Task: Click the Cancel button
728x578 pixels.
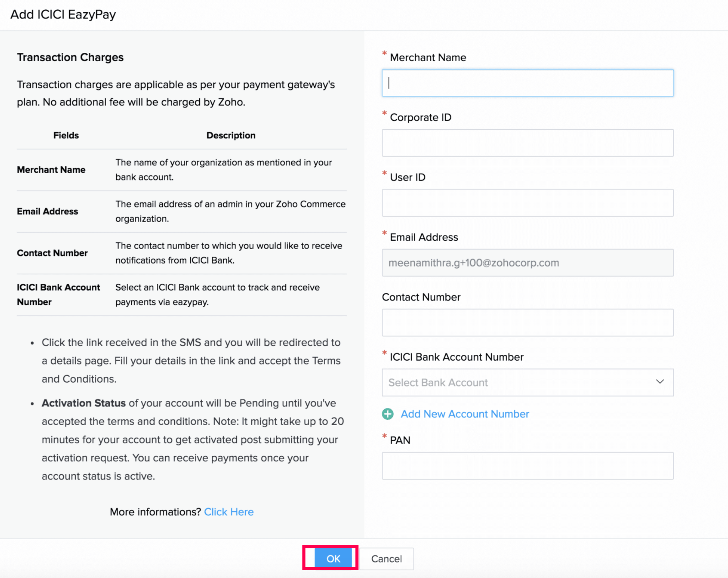Action: click(x=386, y=558)
